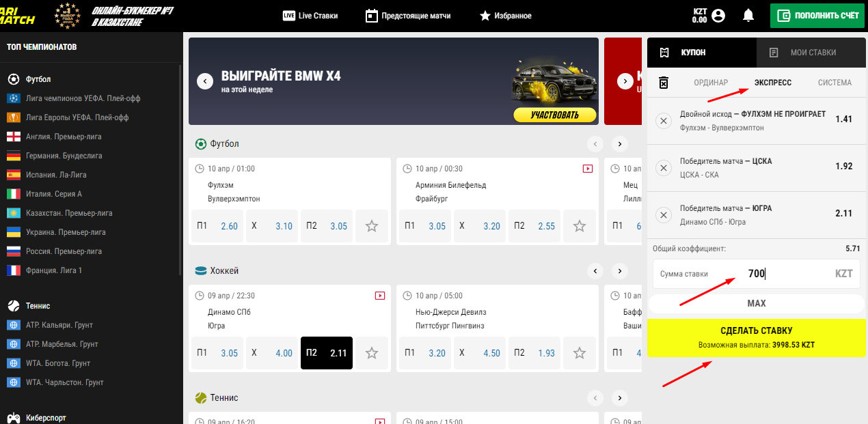Show next hockey matches with the arrow
868x424 pixels.
[x=619, y=271]
